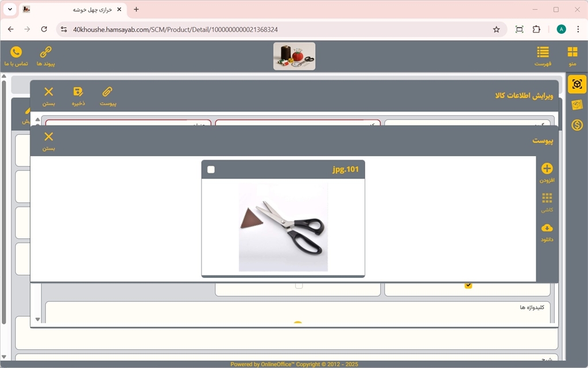Open the dollar sign sidebar icon

[577, 125]
